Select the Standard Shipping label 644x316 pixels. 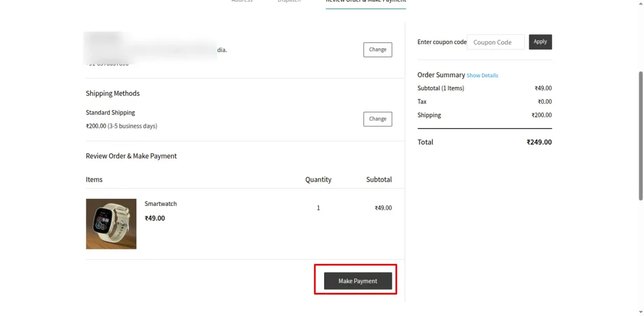tap(111, 112)
